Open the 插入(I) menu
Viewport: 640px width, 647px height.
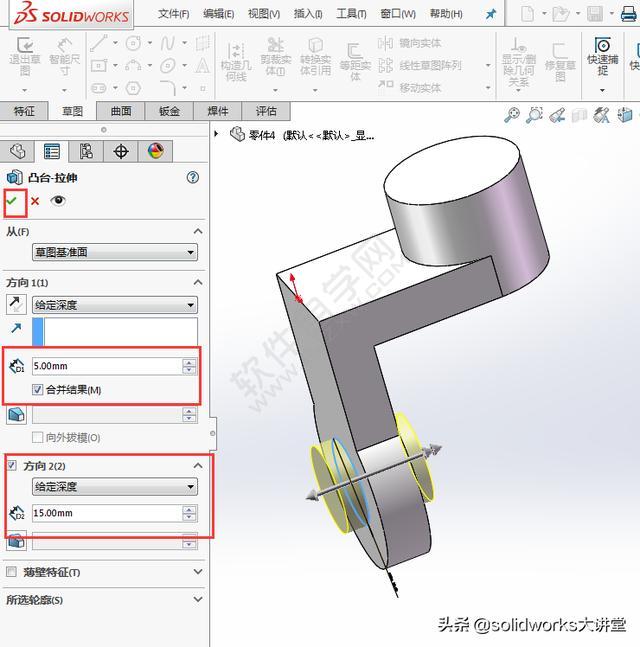(308, 14)
